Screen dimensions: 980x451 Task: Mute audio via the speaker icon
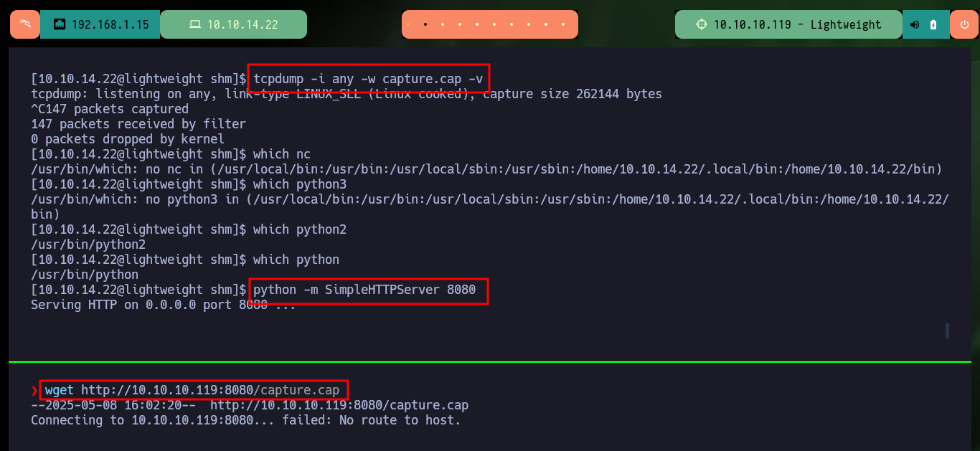pos(915,24)
